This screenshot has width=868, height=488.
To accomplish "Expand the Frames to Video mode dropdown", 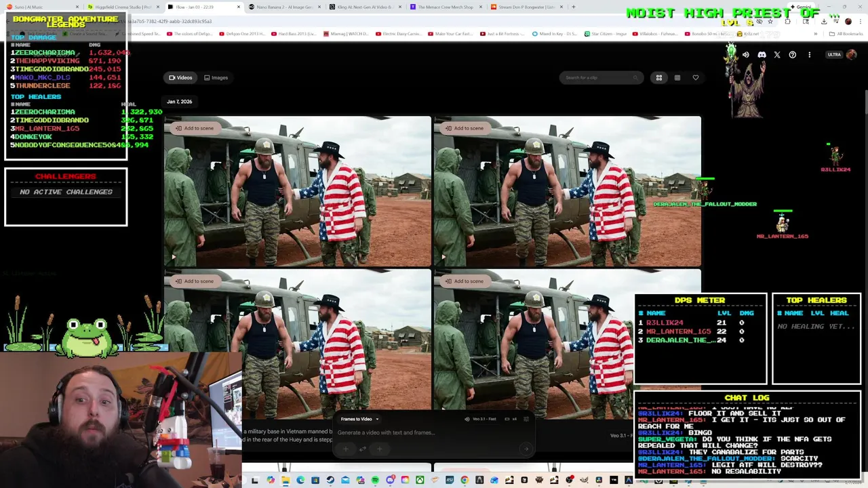I will pos(359,419).
